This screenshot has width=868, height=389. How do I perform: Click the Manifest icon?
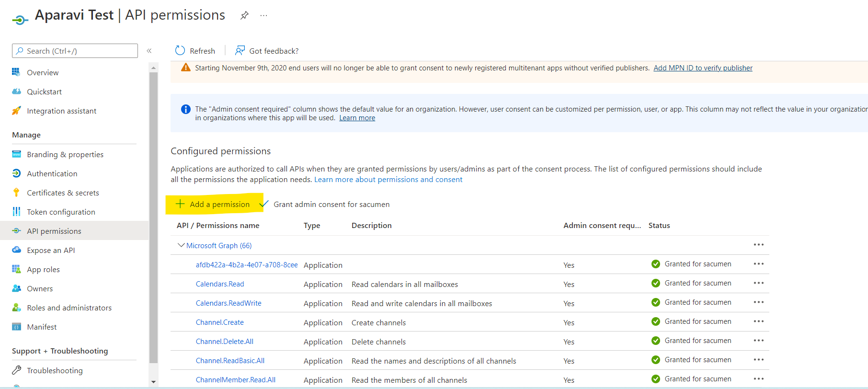[x=16, y=327]
